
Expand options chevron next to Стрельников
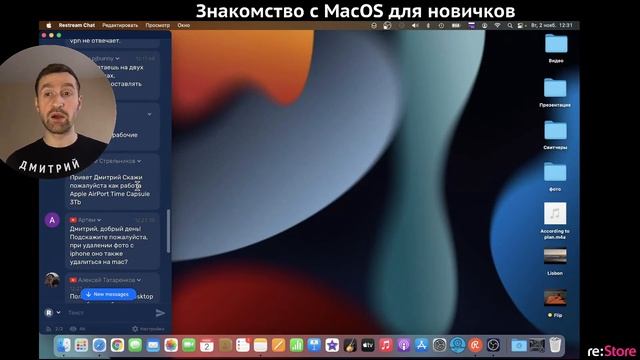click(x=139, y=161)
